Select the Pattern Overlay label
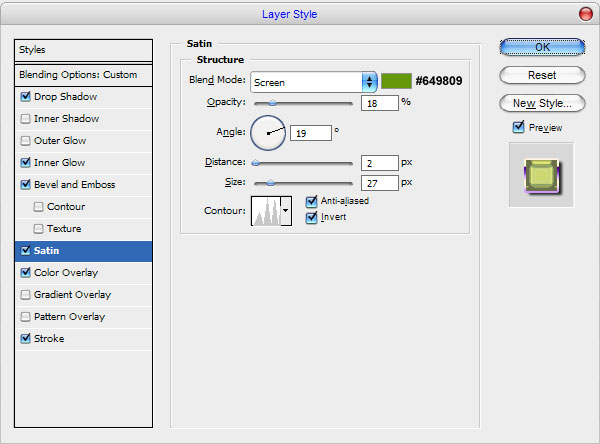 point(69,317)
